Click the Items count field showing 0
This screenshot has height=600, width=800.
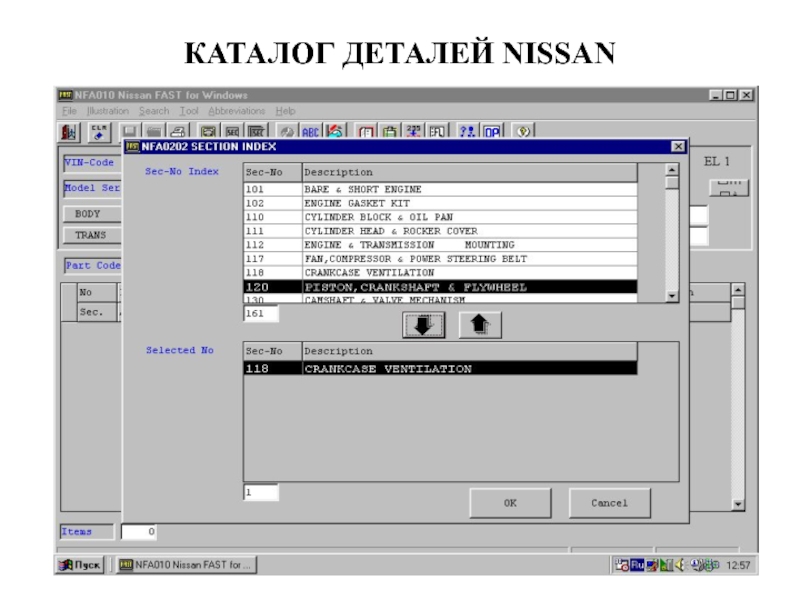(x=139, y=532)
